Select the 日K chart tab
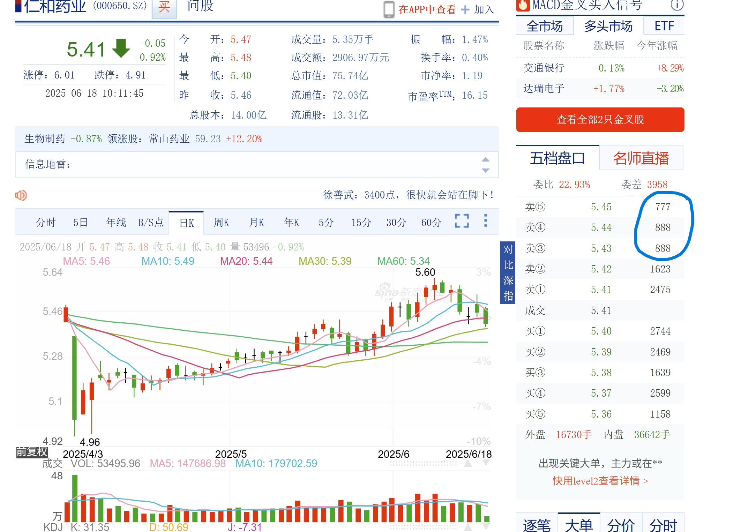The image size is (756, 532). point(186,223)
